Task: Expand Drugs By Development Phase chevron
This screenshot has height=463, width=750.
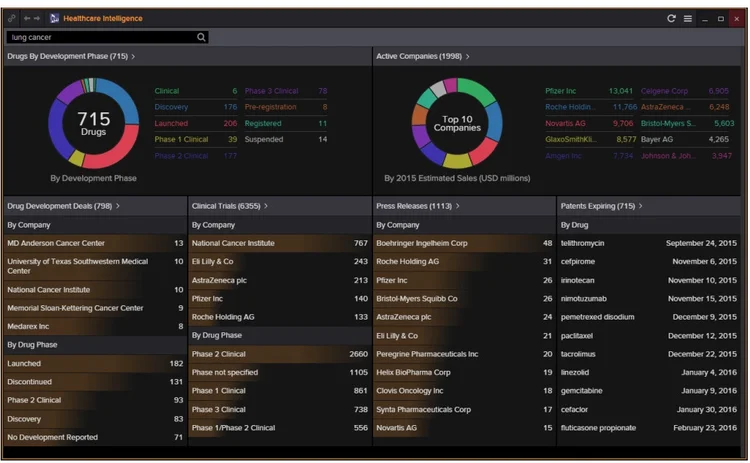Action: pos(133,56)
